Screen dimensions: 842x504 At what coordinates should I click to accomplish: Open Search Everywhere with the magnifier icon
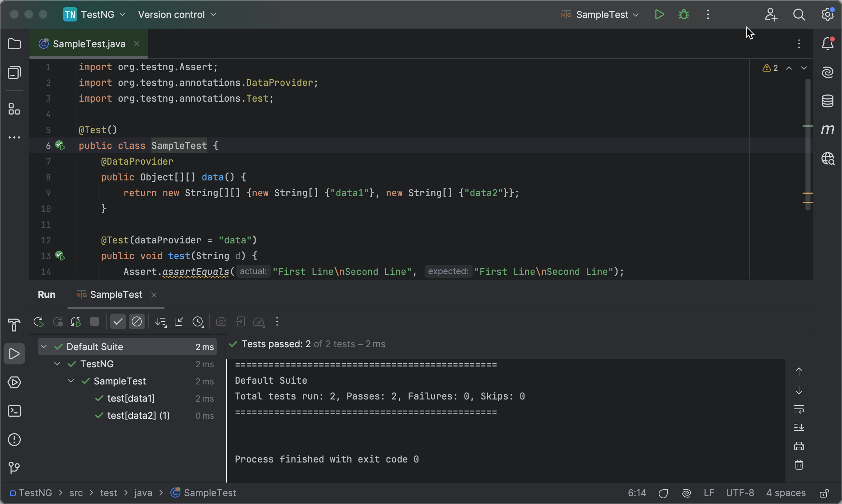799,15
